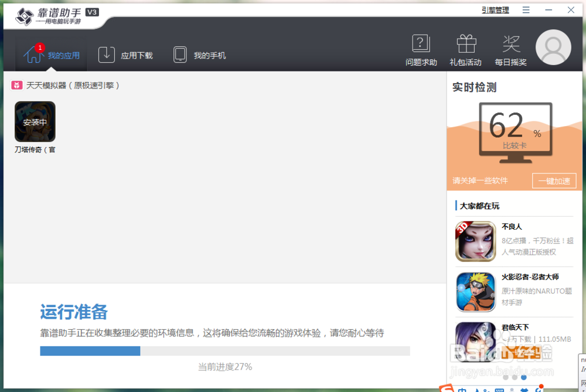This screenshot has width=586, height=392.
Task: Click the 刀塔传奇（官 app label
Action: click(x=35, y=150)
